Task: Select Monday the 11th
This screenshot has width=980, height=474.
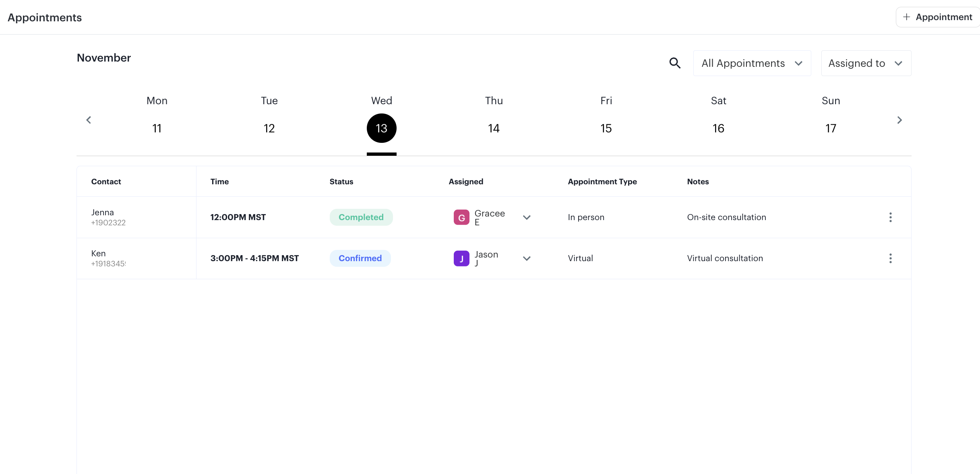Action: (x=157, y=128)
